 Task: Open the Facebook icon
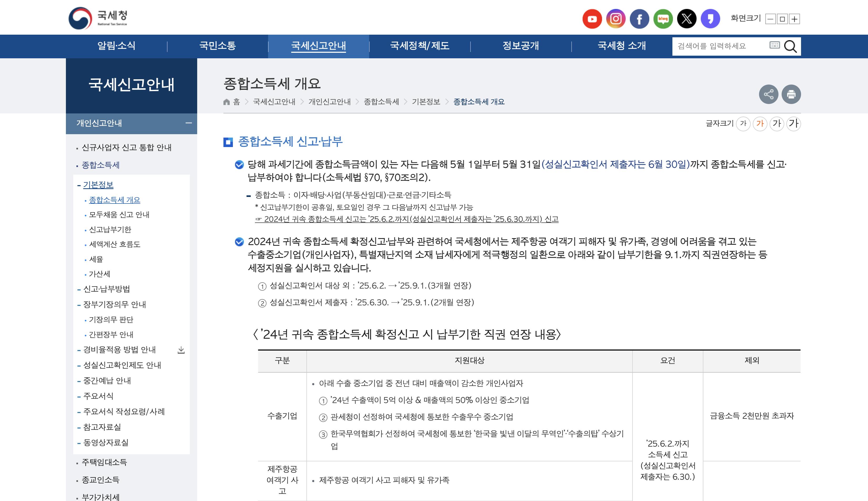pyautogui.click(x=639, y=19)
